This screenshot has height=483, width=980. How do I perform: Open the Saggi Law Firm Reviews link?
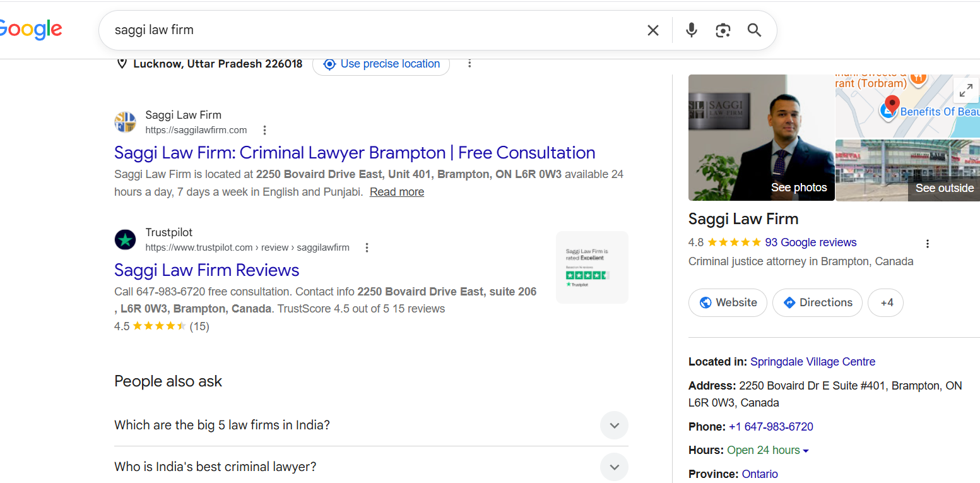pos(207,270)
